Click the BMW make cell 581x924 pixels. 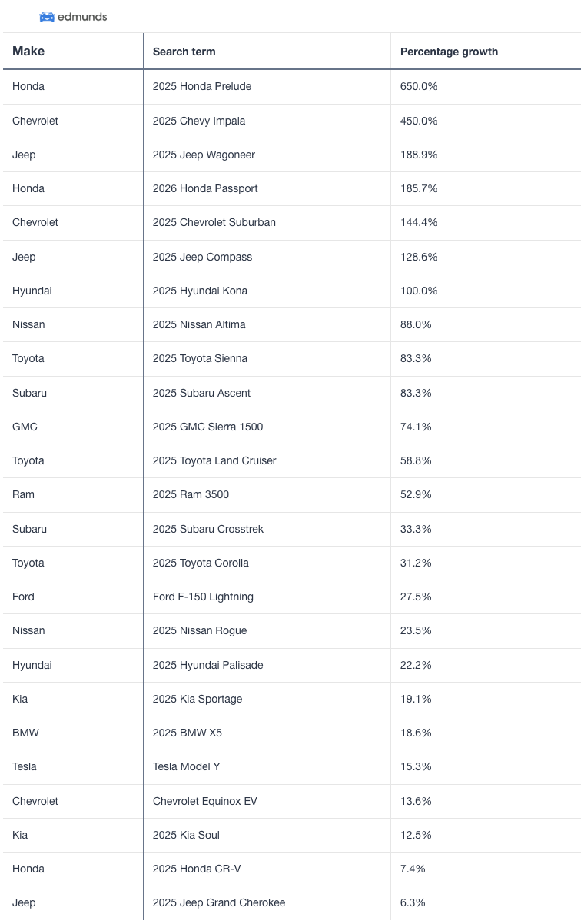25,733
